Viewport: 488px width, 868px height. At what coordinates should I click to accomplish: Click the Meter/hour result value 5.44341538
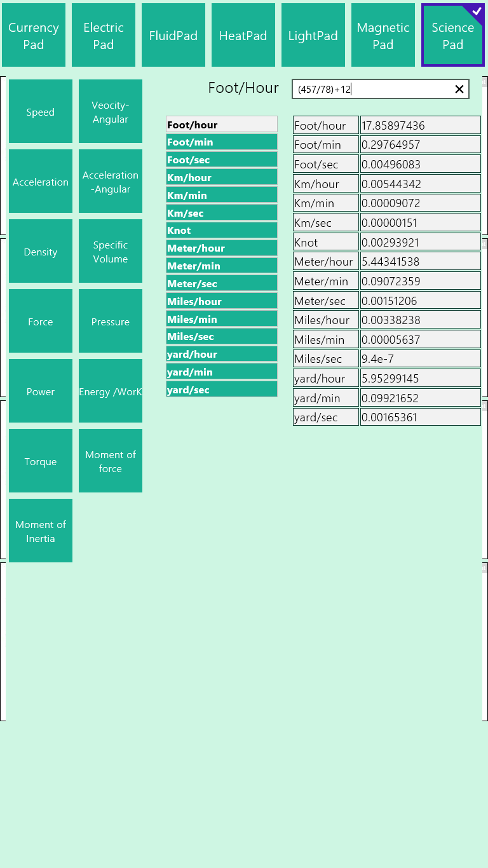point(420,262)
